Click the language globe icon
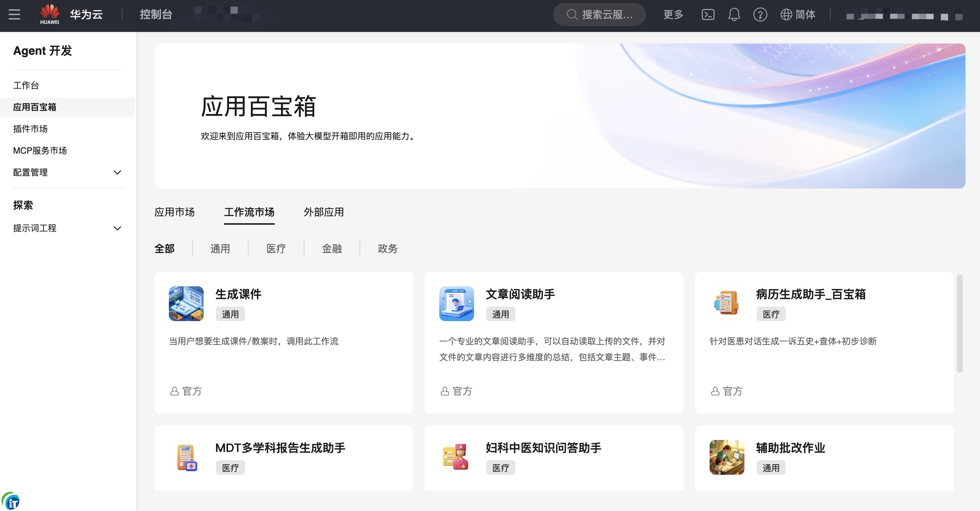Viewport: 980px width, 511px height. click(x=786, y=14)
